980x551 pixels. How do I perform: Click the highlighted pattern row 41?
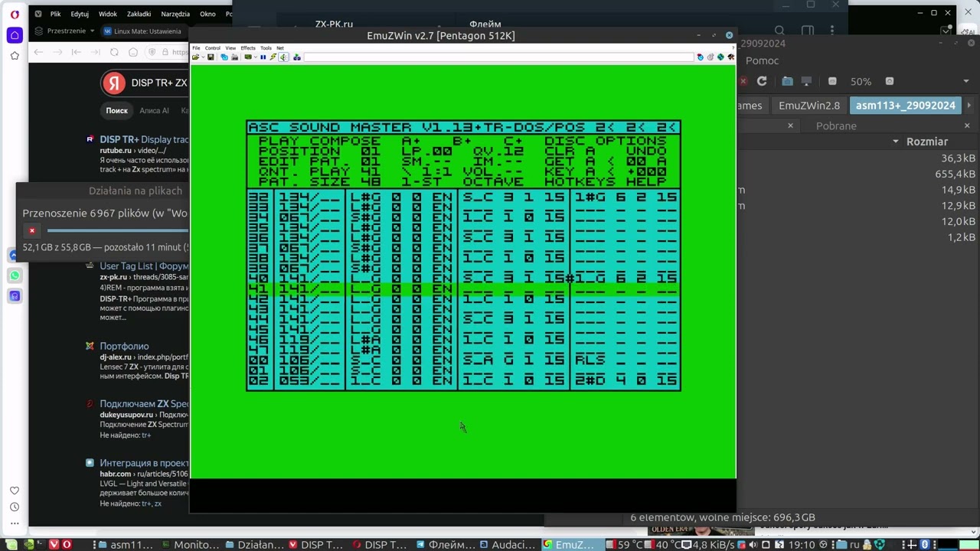pyautogui.click(x=463, y=289)
